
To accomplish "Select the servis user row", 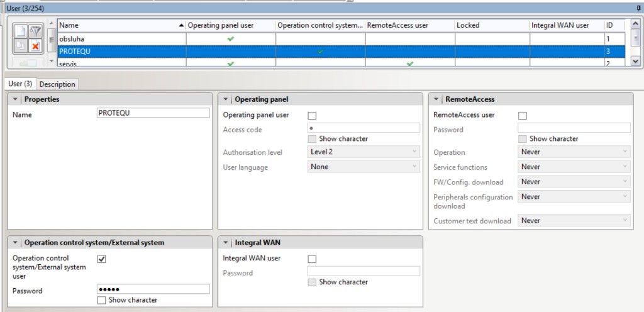I will (341, 62).
